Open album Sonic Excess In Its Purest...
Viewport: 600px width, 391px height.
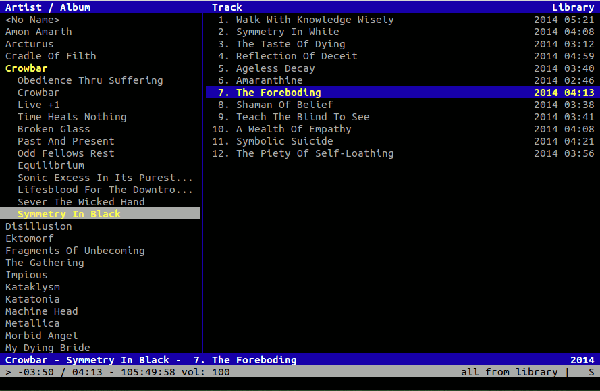(105, 178)
